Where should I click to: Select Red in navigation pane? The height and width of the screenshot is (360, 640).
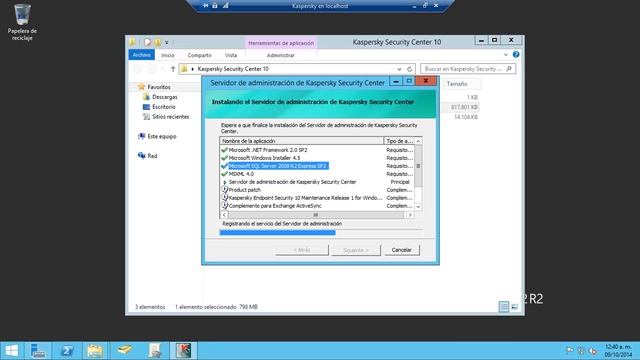pyautogui.click(x=152, y=156)
